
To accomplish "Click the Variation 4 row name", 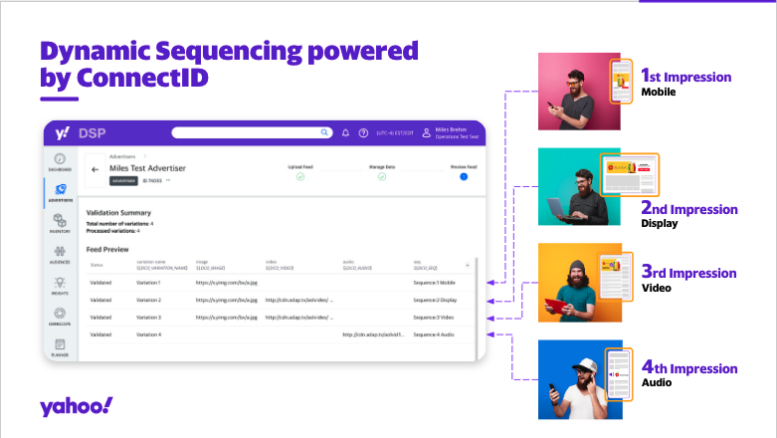I will pos(149,334).
